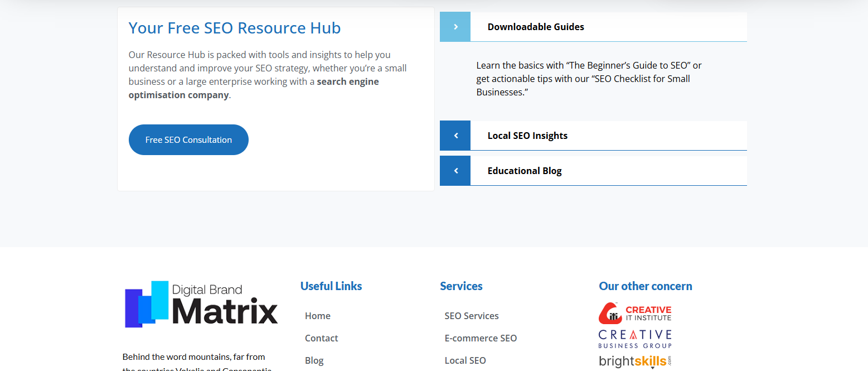Click the Creative Business Group logo
The height and width of the screenshot is (371, 868).
tap(635, 339)
